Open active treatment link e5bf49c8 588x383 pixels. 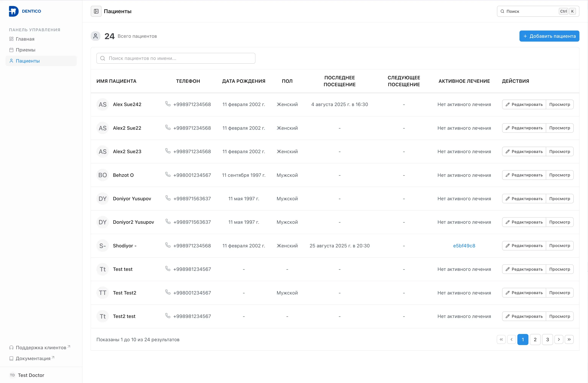pos(464,245)
